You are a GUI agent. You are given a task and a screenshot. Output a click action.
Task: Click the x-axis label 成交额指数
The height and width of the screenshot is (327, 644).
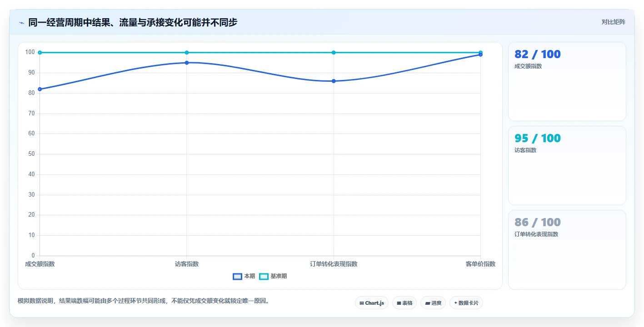40,264
